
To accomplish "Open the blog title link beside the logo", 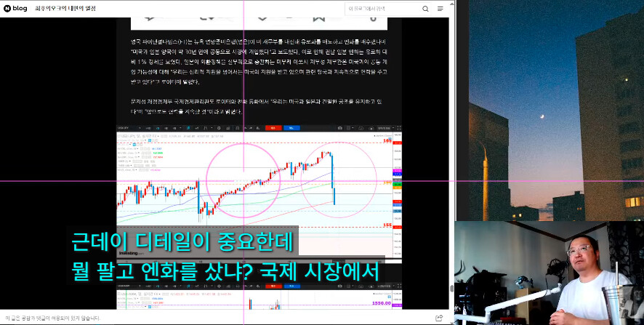I will click(x=65, y=9).
